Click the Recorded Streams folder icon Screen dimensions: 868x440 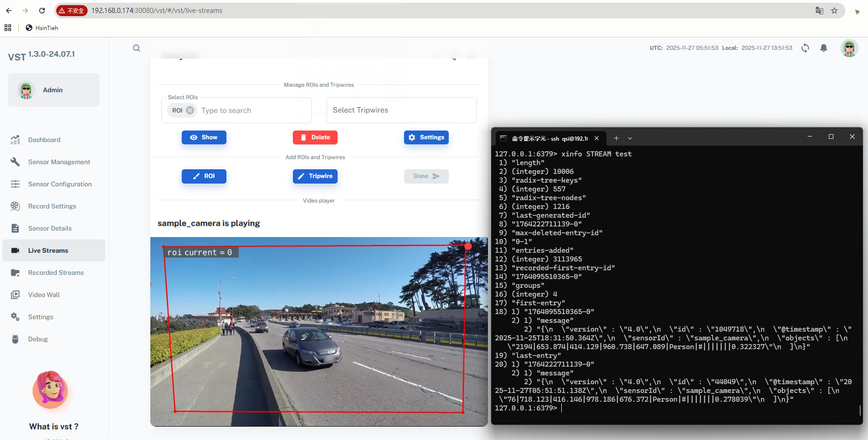point(15,273)
